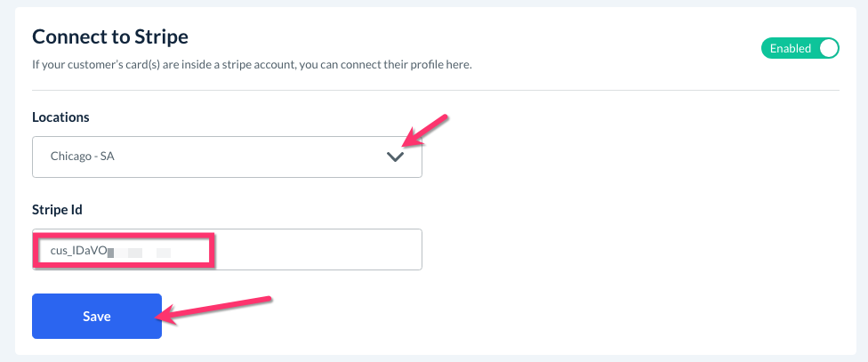Click the horizontal divider below the description

point(436,90)
